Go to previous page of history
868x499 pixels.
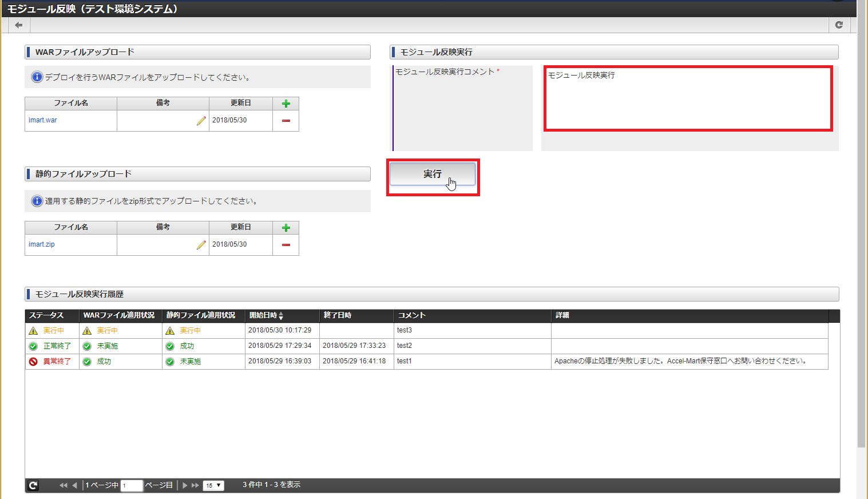tap(74, 485)
